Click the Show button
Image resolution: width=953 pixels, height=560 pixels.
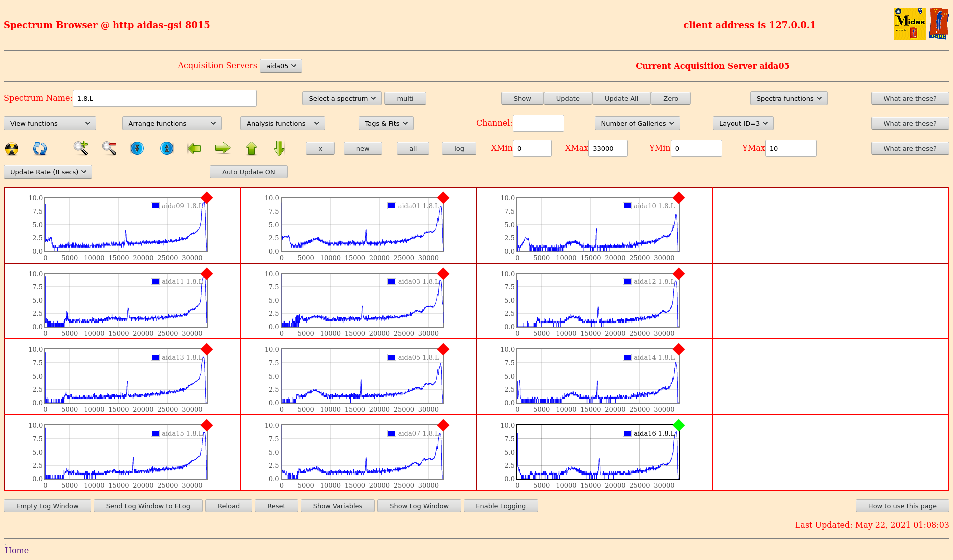(x=522, y=98)
